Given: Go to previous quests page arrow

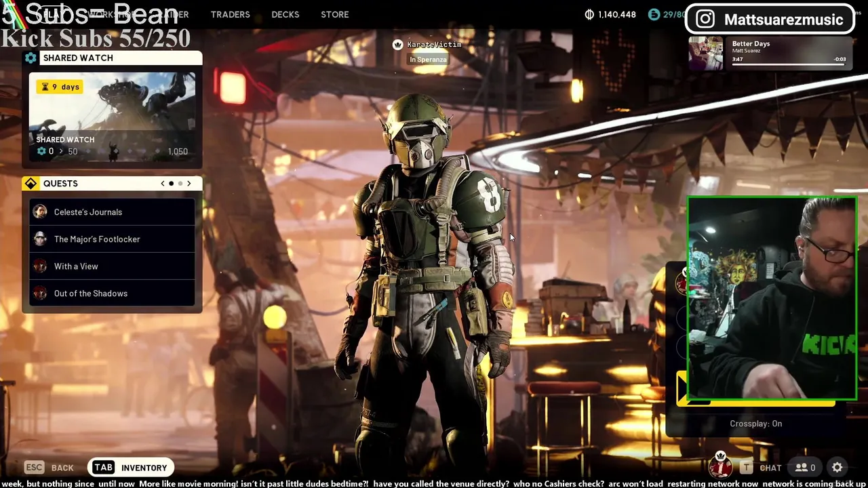Looking at the screenshot, I should pos(163,184).
